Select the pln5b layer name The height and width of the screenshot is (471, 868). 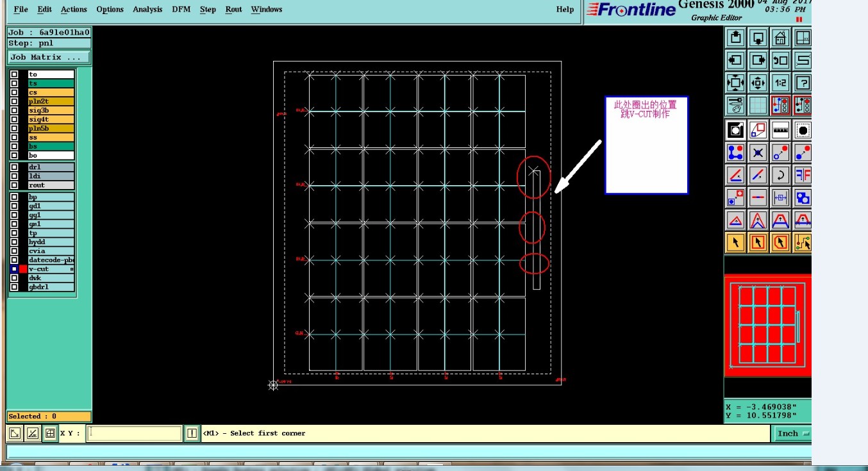pyautogui.click(x=51, y=128)
